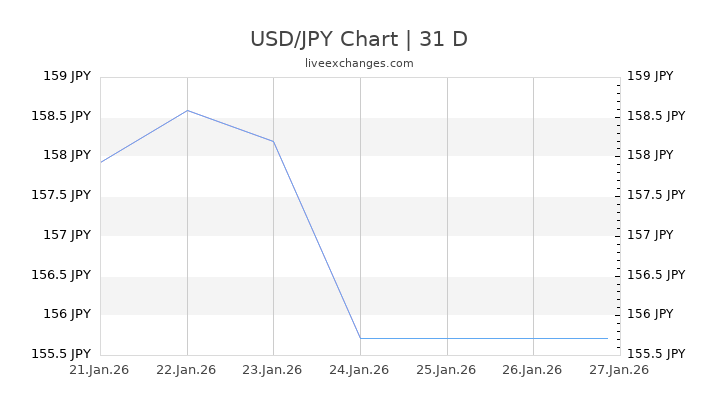Click the line peak at 22 January
Image resolution: width=720 pixels, height=405 pixels.
coord(187,110)
